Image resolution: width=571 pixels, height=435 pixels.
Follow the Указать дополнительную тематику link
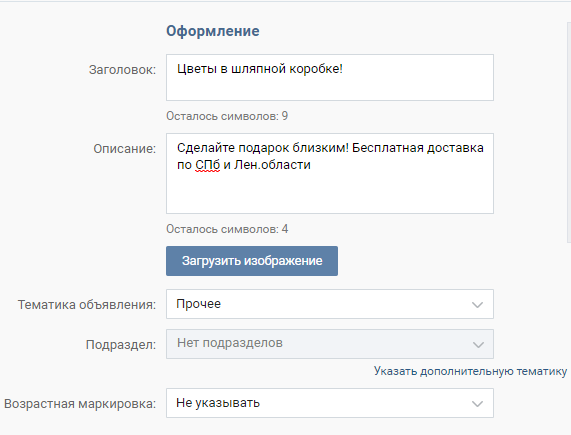(470, 371)
